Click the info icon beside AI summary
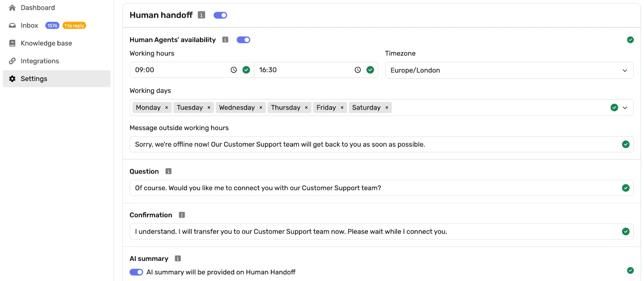This screenshot has height=281, width=644. (178, 258)
